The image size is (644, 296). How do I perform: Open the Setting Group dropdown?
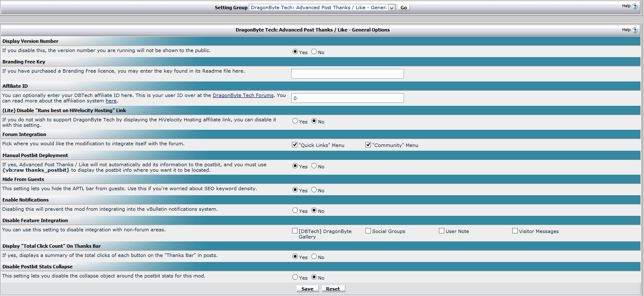(x=322, y=8)
